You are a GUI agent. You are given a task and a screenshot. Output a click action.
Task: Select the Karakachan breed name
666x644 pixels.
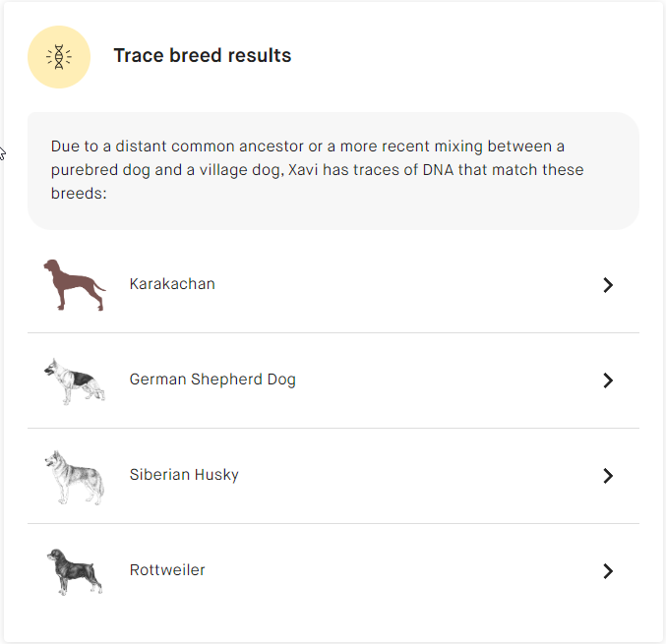pos(172,284)
